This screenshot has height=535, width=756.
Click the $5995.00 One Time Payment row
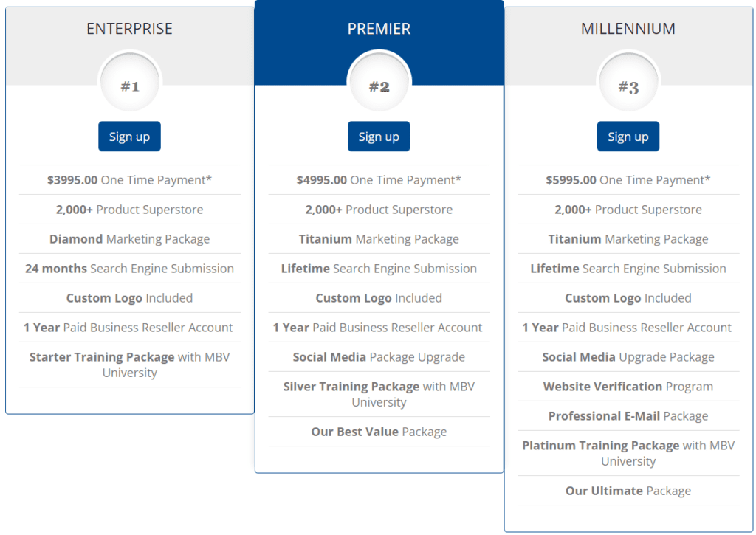628,180
